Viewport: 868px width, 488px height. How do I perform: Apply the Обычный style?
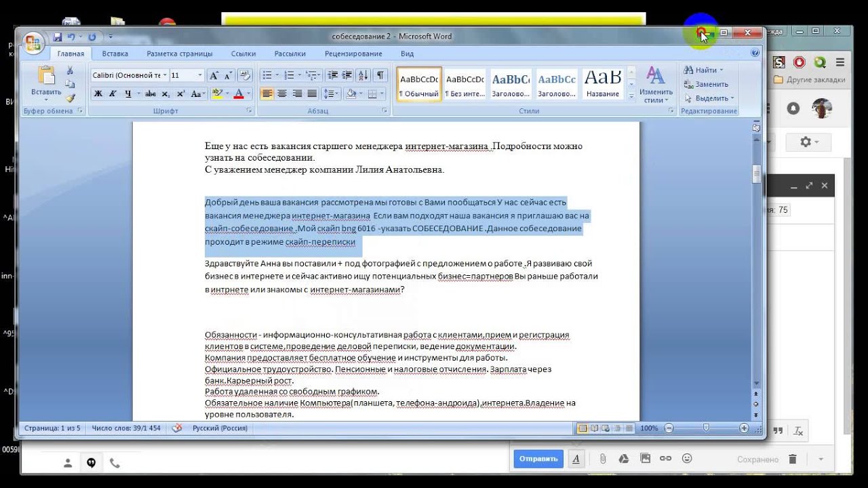419,84
